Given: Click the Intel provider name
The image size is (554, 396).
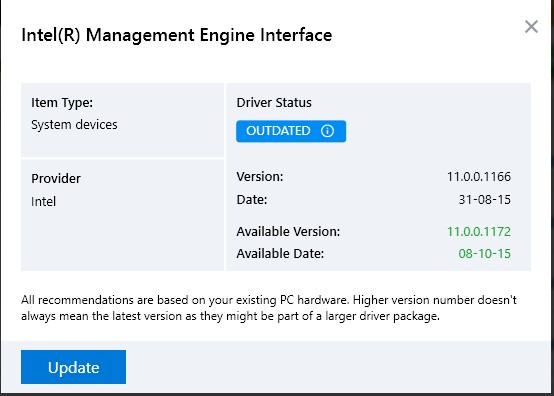Looking at the screenshot, I should pos(43,202).
